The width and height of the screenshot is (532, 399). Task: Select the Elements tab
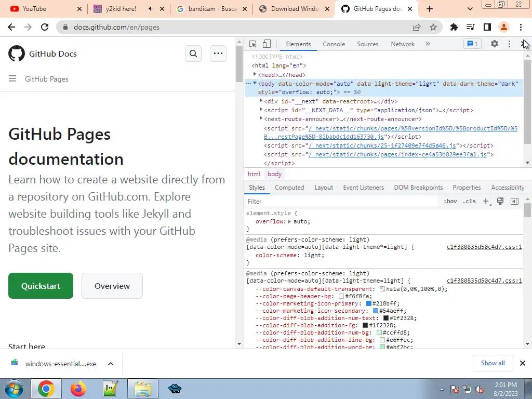coord(298,44)
